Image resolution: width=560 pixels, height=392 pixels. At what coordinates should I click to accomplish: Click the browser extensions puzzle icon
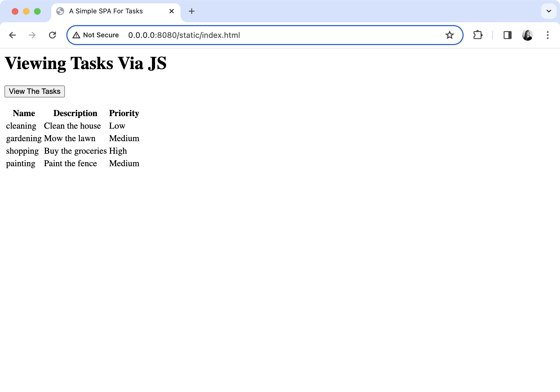tap(478, 35)
